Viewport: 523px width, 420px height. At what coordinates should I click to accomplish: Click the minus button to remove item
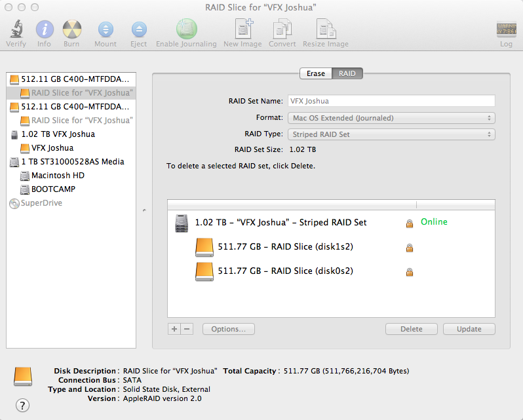[187, 329]
